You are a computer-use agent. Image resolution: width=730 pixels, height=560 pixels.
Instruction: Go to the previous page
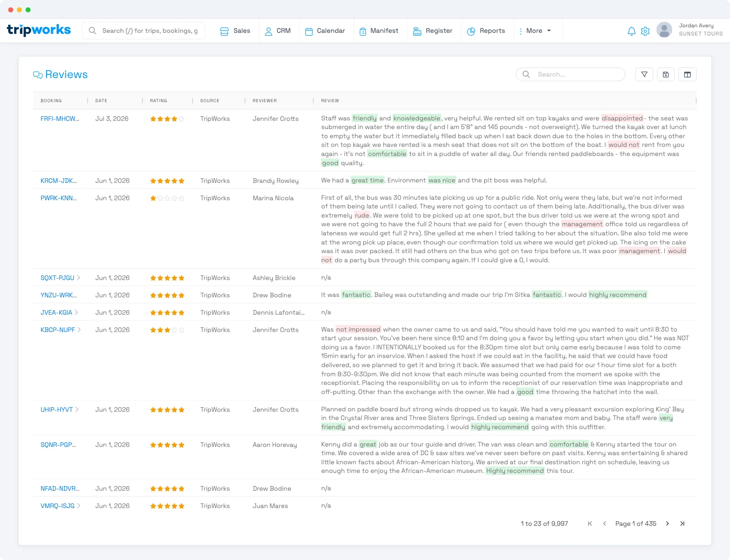[605, 524]
